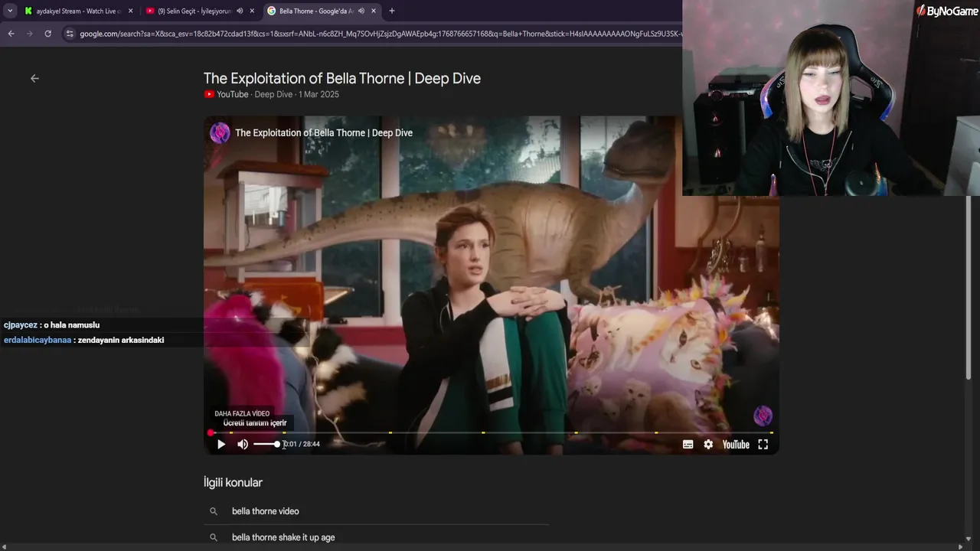Image resolution: width=980 pixels, height=551 pixels.
Task: Go back in browser history
Action: pos(11,34)
